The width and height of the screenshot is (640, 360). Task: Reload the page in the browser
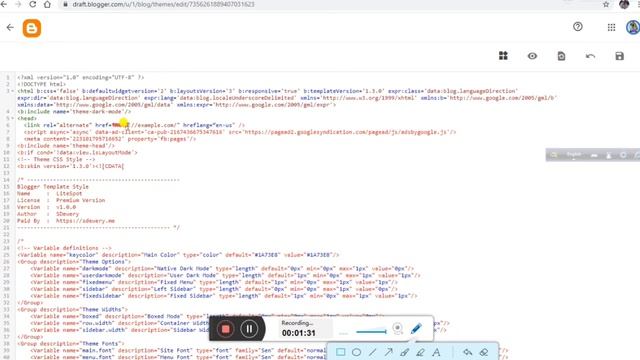[x=33, y=4]
